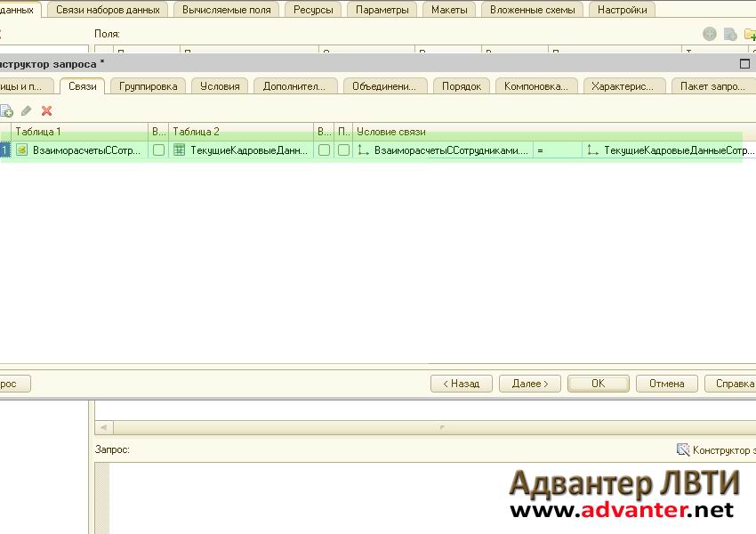Viewport: 756px width, 534px height.
Task: Open the Таблица 1 ВзаиморасчетыССотр cell
Action: (x=86, y=150)
